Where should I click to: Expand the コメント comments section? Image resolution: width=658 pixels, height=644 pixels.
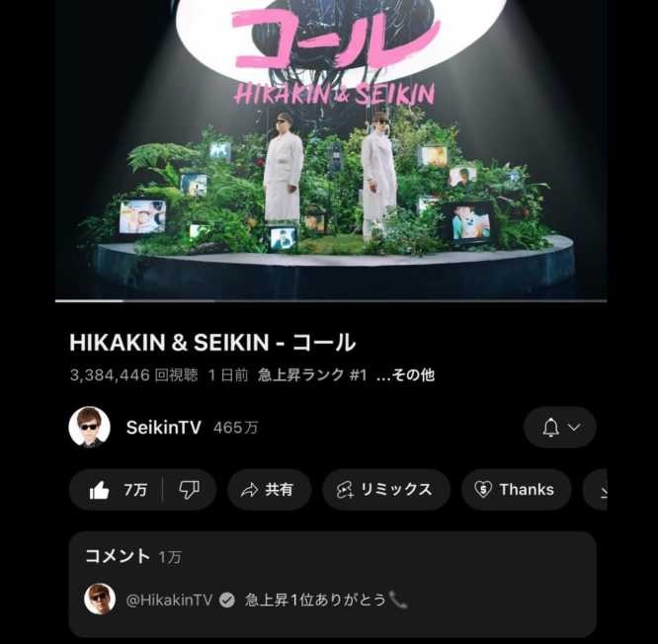click(x=332, y=584)
